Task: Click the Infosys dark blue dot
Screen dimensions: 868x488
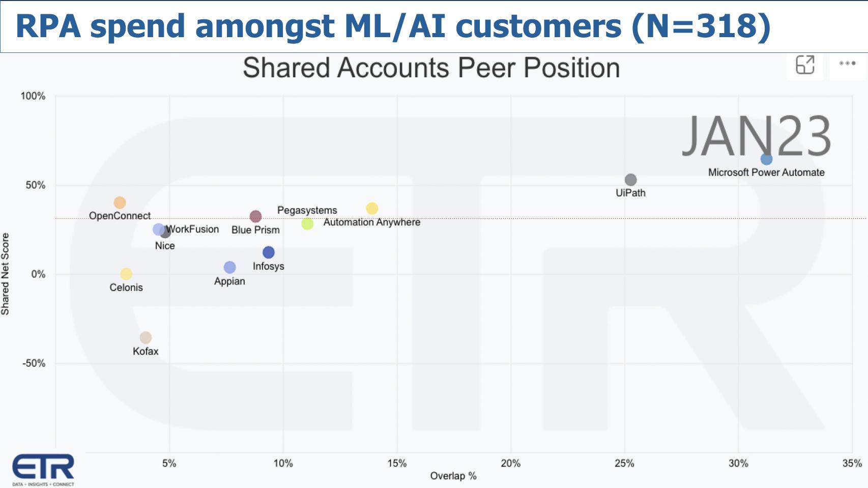Action: (269, 252)
